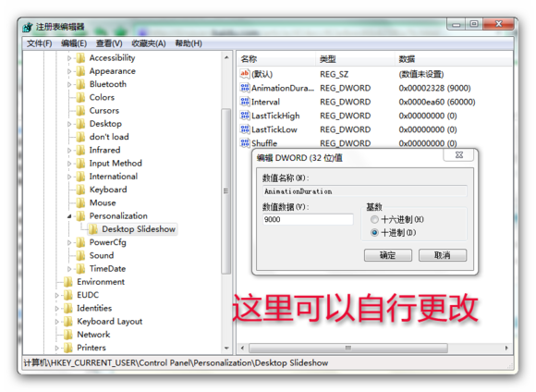Image resolution: width=536 pixels, height=392 pixels.
Task: Expand the PowerCfg tree node
Action: click(69, 242)
